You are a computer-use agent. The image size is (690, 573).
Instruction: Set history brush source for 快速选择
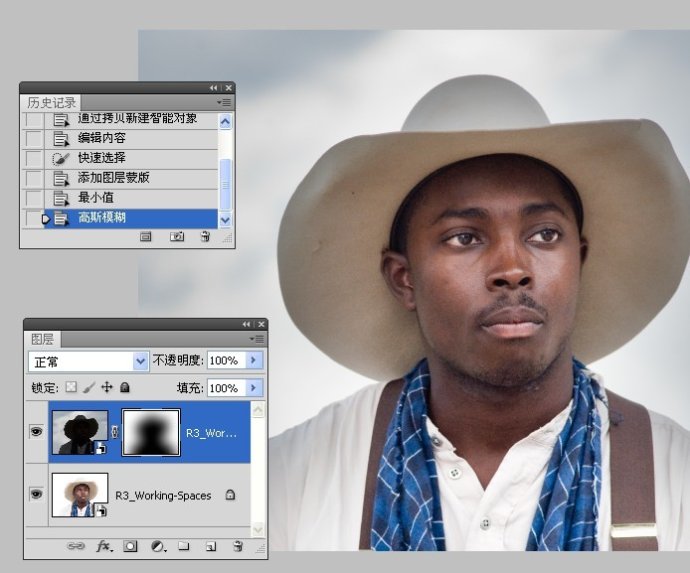pyautogui.click(x=34, y=158)
